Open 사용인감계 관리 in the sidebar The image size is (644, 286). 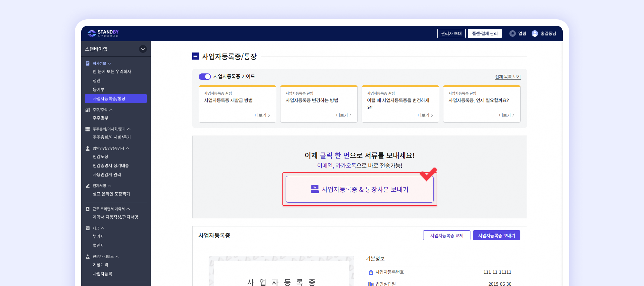[x=107, y=175]
